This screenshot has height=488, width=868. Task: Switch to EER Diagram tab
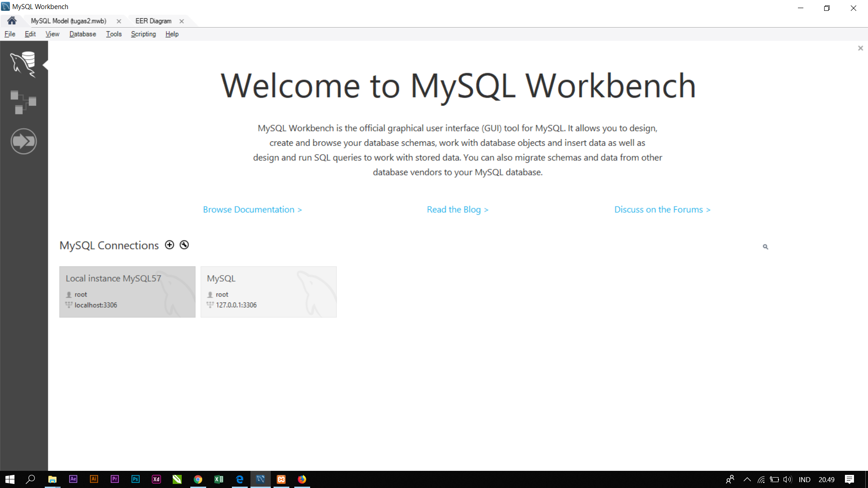point(153,21)
